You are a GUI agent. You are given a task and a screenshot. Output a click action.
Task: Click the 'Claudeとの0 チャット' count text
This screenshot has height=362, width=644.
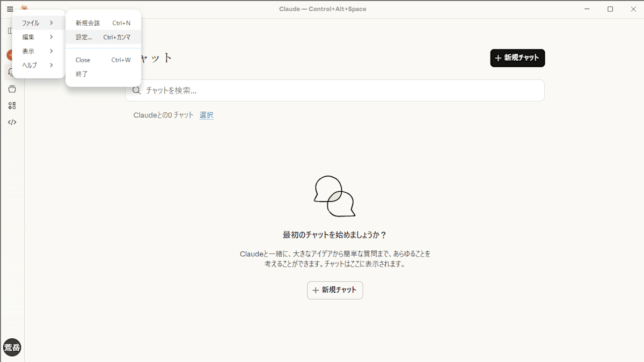coord(163,115)
